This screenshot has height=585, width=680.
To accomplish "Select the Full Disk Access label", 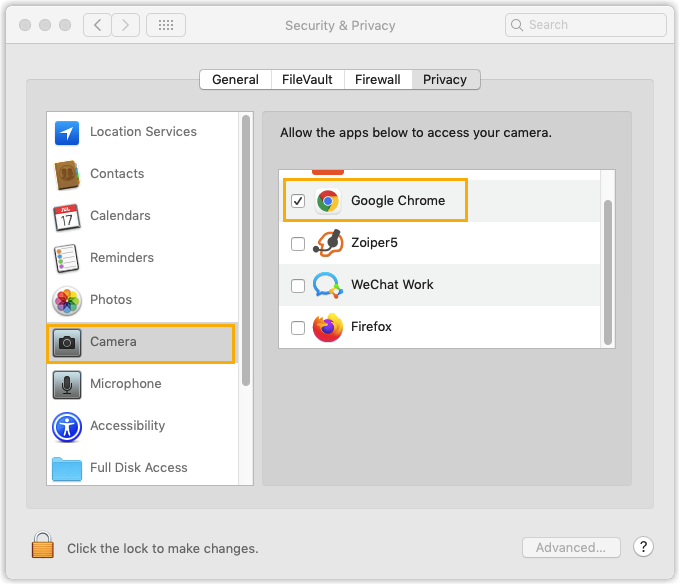I will [x=139, y=468].
